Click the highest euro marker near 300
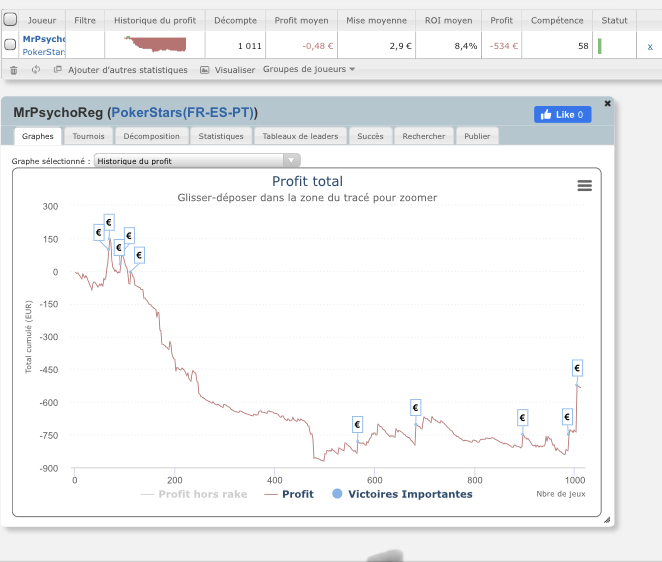Image resolution: width=662 pixels, height=562 pixels. 109,222
